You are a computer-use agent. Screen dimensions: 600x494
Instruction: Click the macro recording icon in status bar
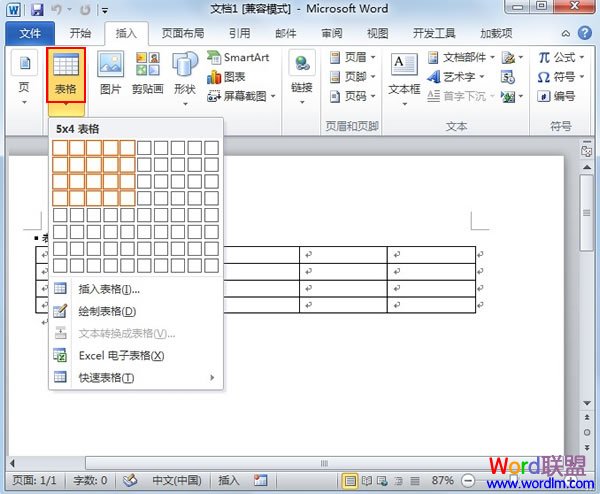click(261, 480)
